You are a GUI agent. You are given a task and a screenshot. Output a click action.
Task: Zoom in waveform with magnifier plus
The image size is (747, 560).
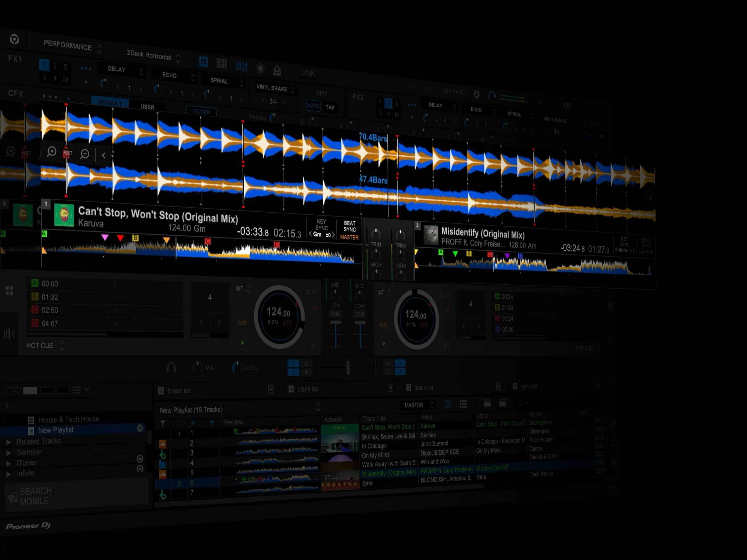pos(51,152)
